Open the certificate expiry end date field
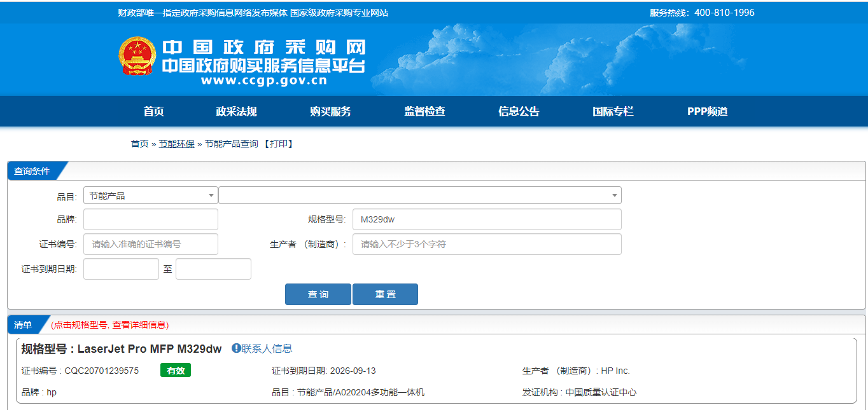The height and width of the screenshot is (410, 868). click(213, 268)
